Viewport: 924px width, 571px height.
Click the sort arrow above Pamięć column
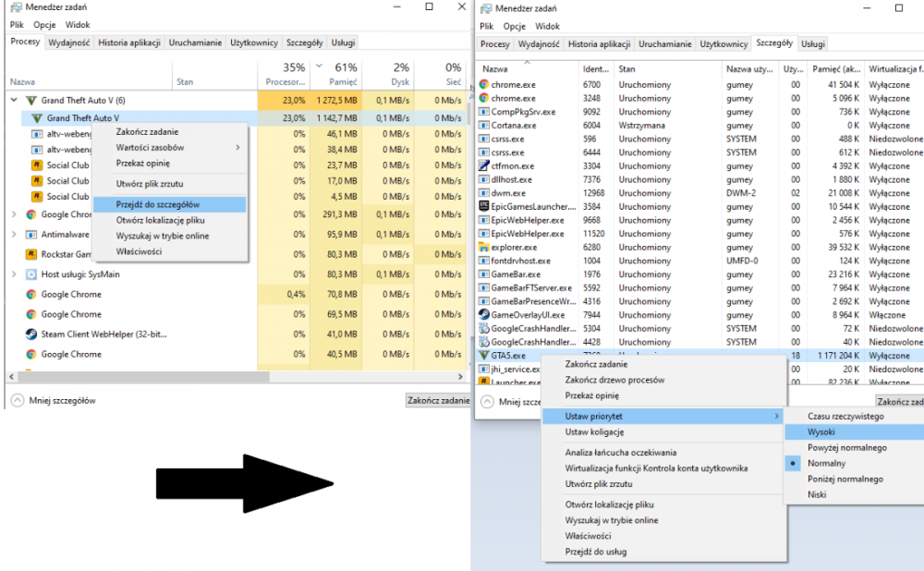pos(319,66)
